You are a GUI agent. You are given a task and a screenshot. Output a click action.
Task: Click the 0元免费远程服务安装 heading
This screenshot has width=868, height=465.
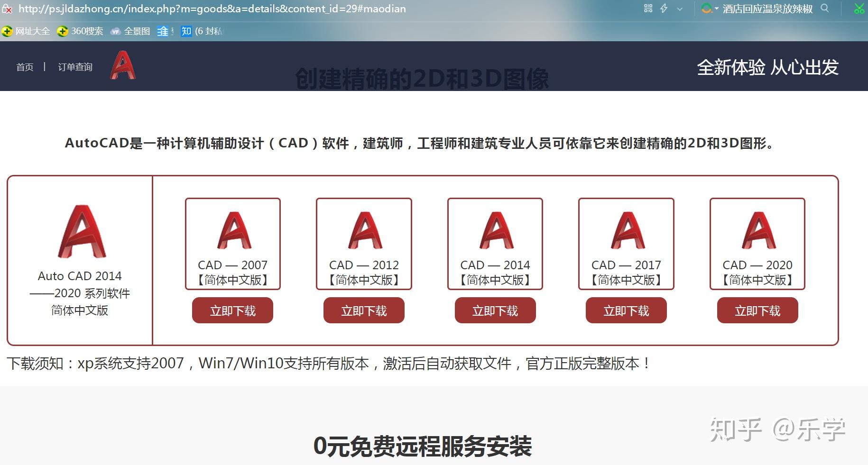pyautogui.click(x=423, y=446)
